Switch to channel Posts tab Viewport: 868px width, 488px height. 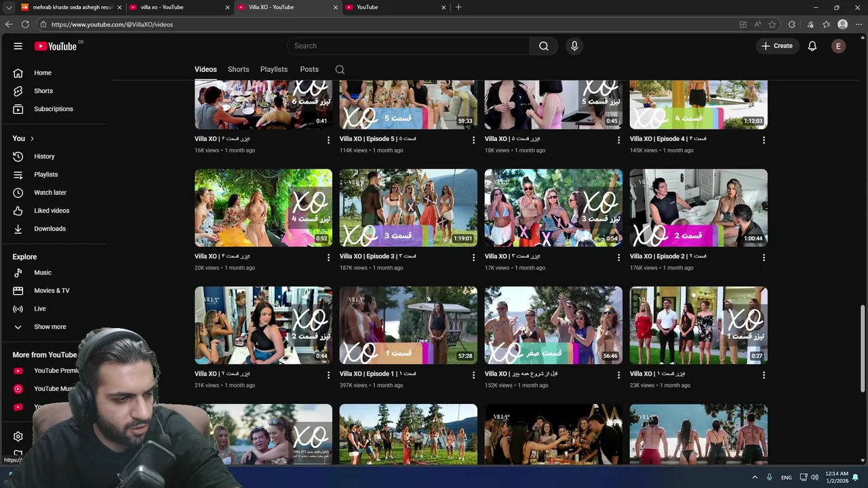click(x=309, y=69)
